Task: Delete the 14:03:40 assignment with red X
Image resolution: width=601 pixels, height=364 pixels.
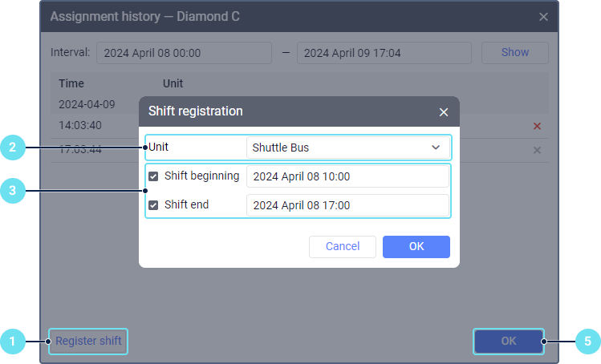Action: [x=537, y=126]
